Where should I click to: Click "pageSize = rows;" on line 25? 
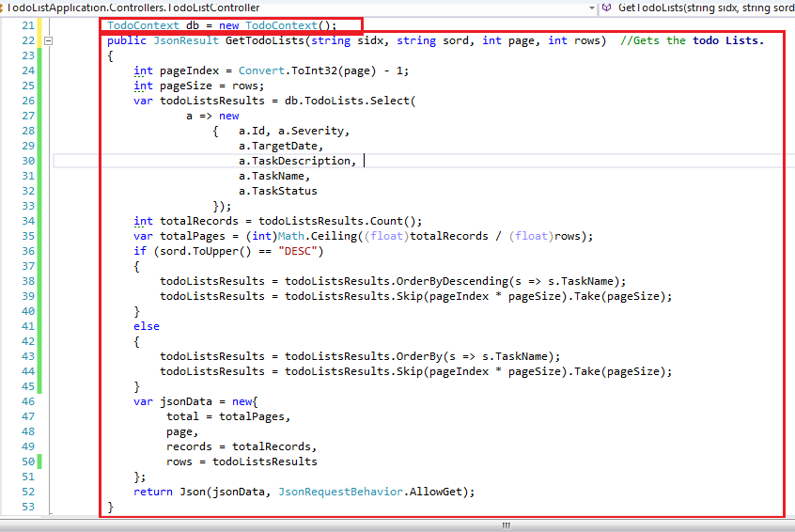(x=212, y=86)
